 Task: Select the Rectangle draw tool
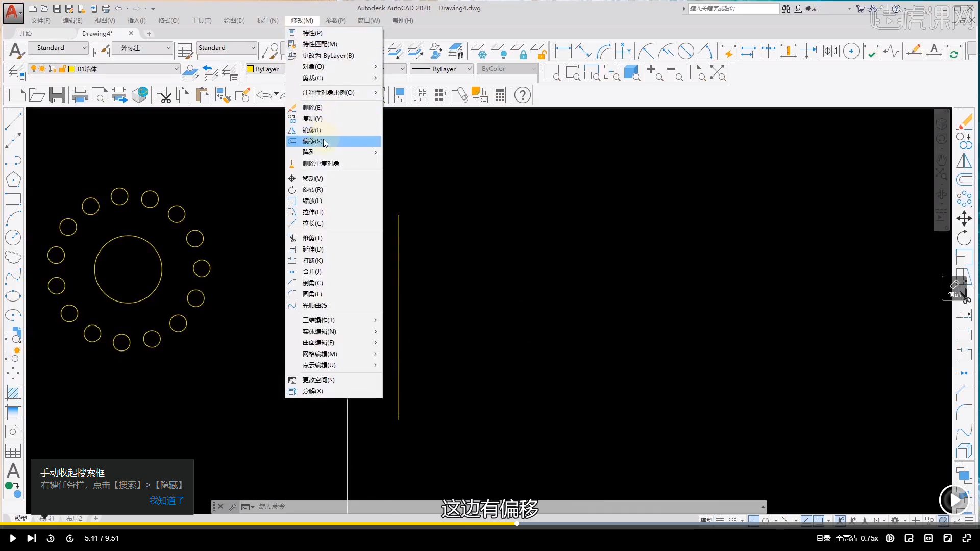[13, 199]
